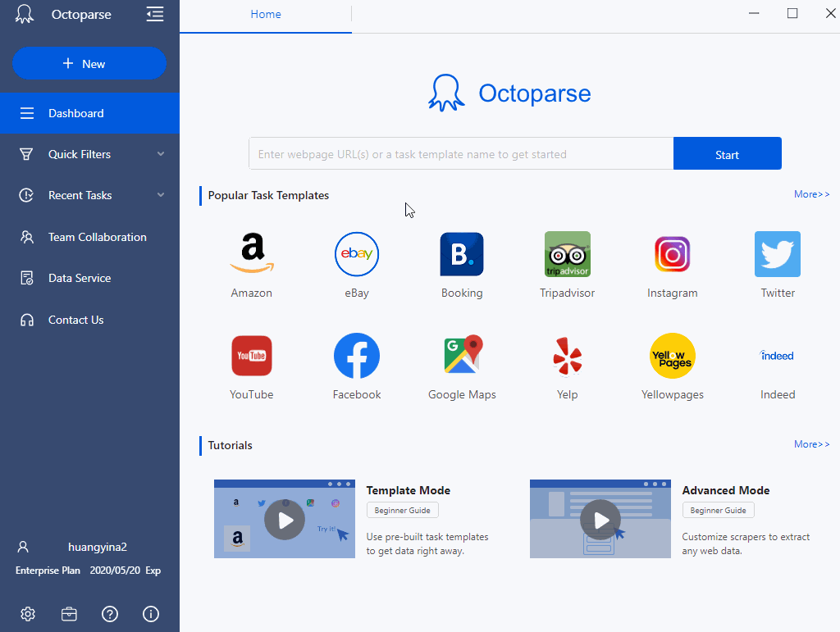Focus the webpage URL input field

pos(461,153)
